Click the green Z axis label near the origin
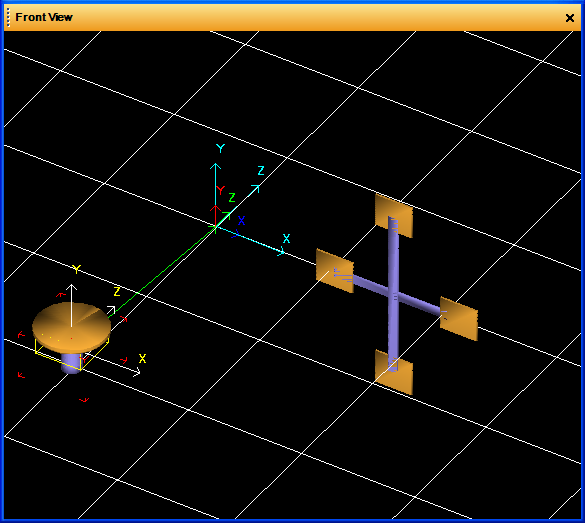Screen dimensions: 585x523 232,197
